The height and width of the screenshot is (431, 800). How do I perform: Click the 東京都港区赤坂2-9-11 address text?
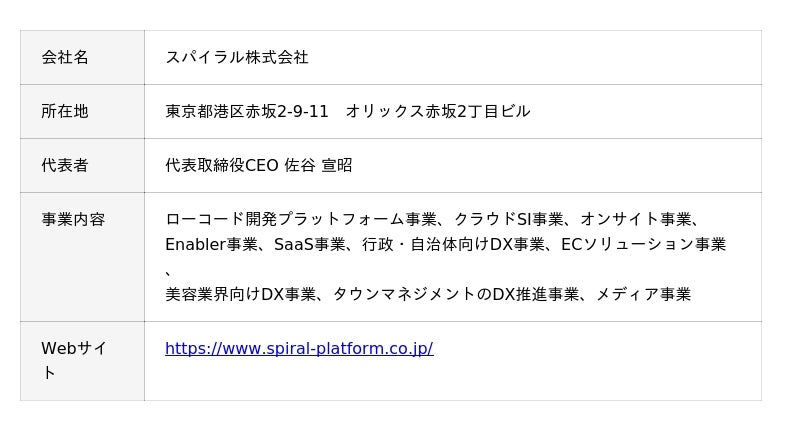click(x=246, y=112)
